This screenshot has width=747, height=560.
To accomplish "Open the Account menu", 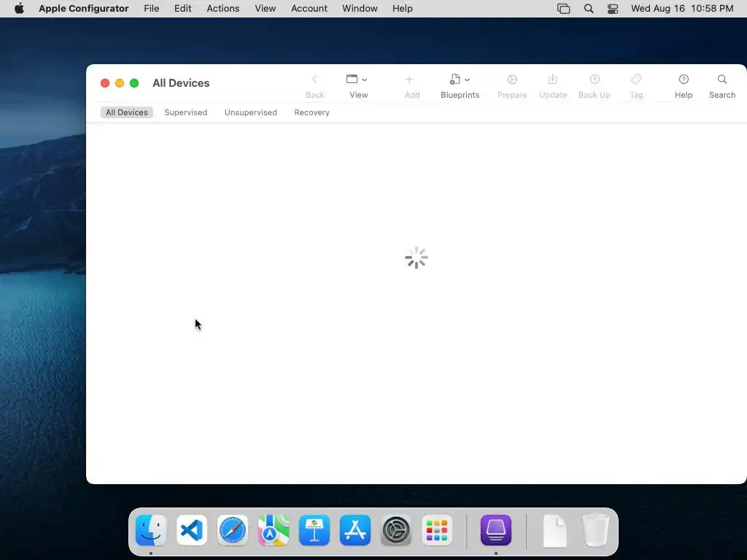I will (309, 9).
